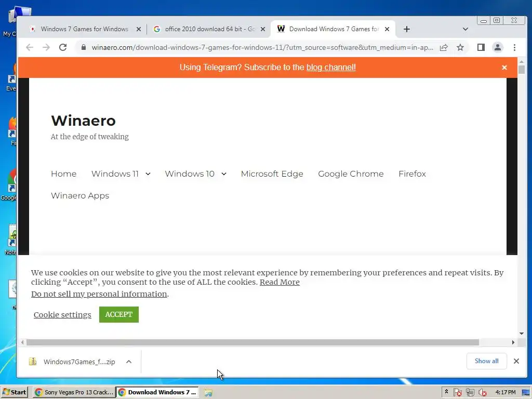Screen dimensions: 532x399
Task: Switch to Sony Vegas Pro 13 Crack taskbar item
Action: pos(74,392)
